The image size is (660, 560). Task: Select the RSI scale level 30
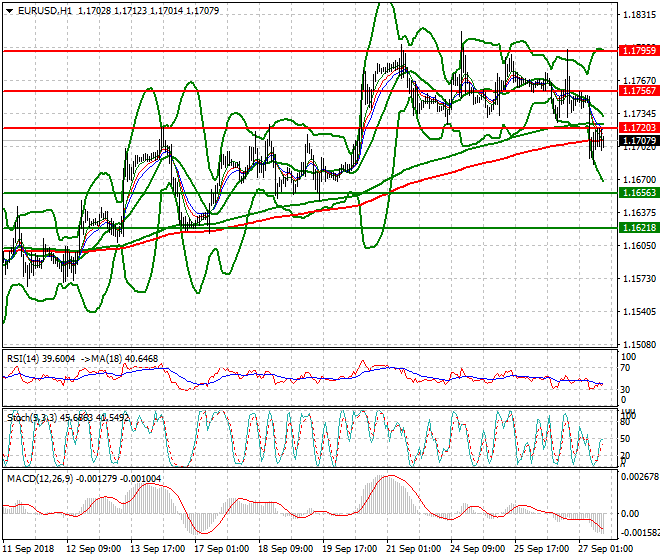pos(625,389)
